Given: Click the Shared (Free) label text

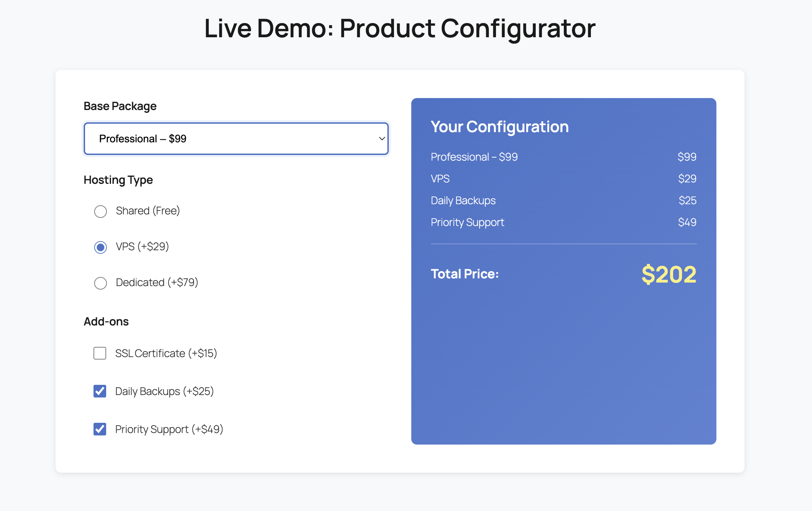Looking at the screenshot, I should pyautogui.click(x=148, y=211).
